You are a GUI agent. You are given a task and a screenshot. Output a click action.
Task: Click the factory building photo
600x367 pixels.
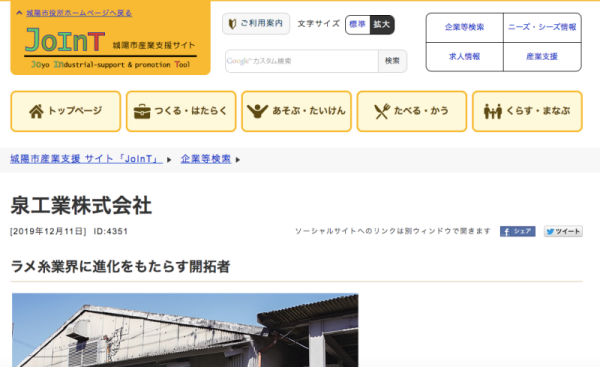click(x=185, y=330)
